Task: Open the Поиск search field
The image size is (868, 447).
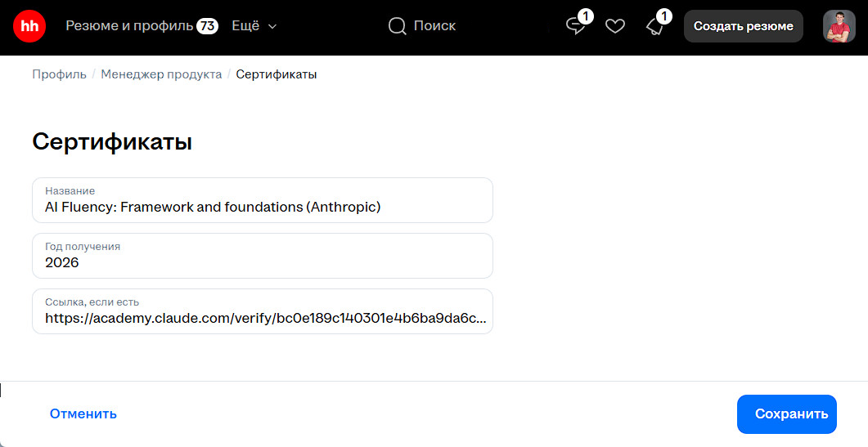Action: [x=434, y=26]
